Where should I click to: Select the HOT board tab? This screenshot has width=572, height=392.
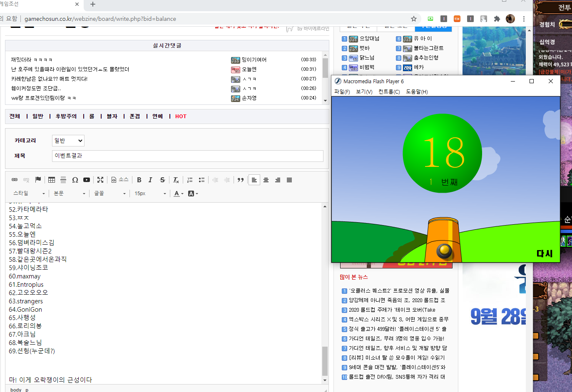coord(181,117)
